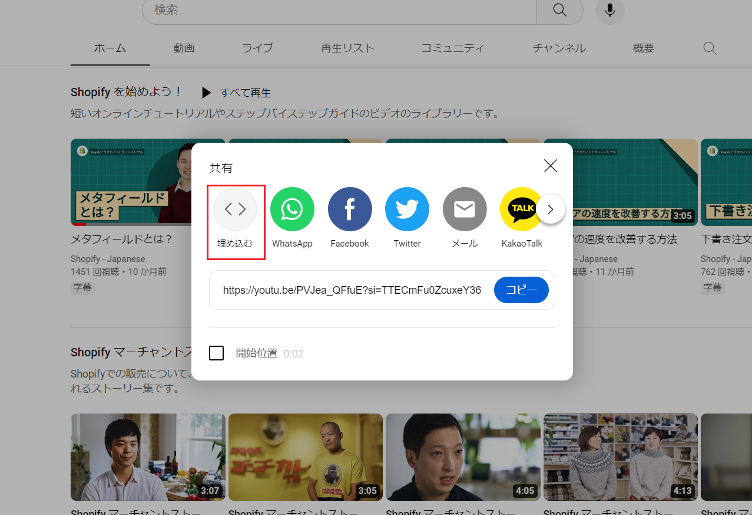
Task: Close the 共有 share dialog
Action: pyautogui.click(x=550, y=166)
